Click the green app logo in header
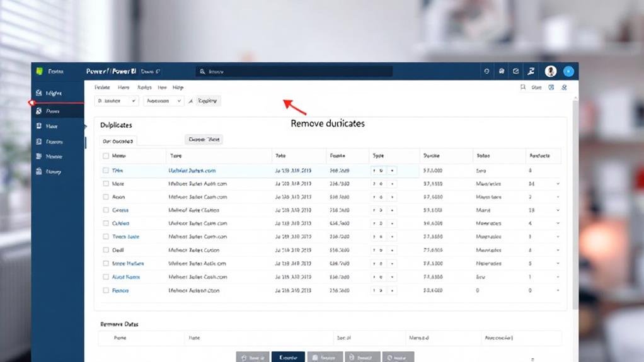Screen dimensions: 644x362 click(x=40, y=71)
